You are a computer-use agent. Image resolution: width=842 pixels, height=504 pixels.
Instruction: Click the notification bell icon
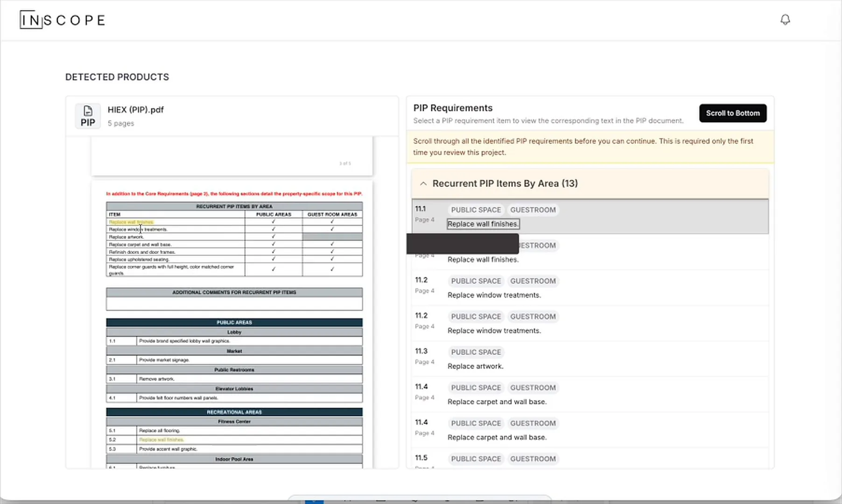[785, 20]
